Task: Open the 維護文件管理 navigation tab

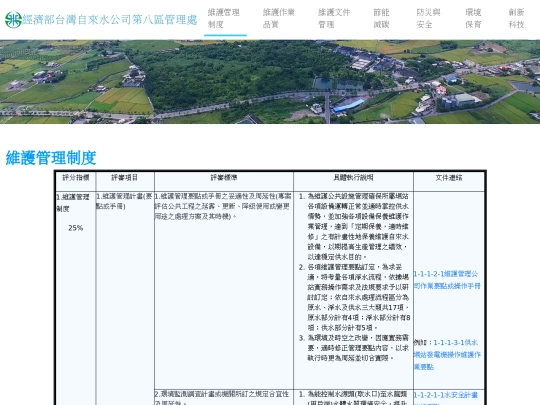Action: point(334,19)
